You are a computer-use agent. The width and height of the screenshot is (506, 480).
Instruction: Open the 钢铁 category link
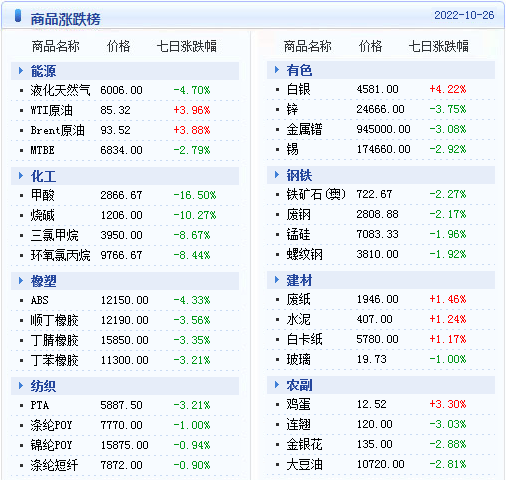(299, 175)
